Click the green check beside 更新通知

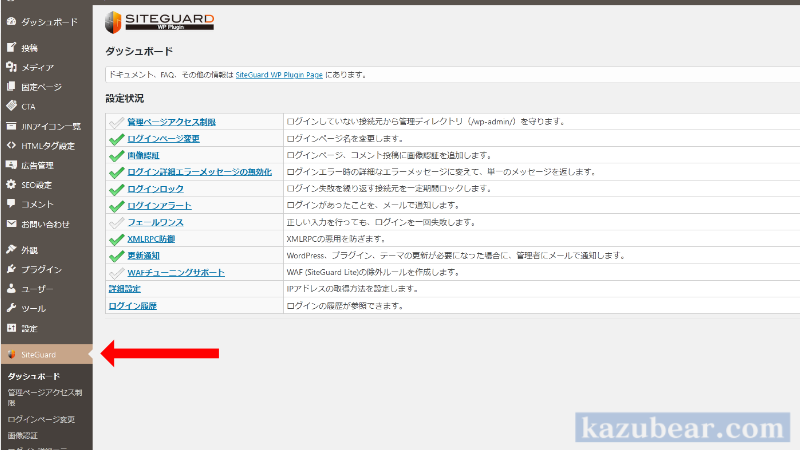pos(117,256)
